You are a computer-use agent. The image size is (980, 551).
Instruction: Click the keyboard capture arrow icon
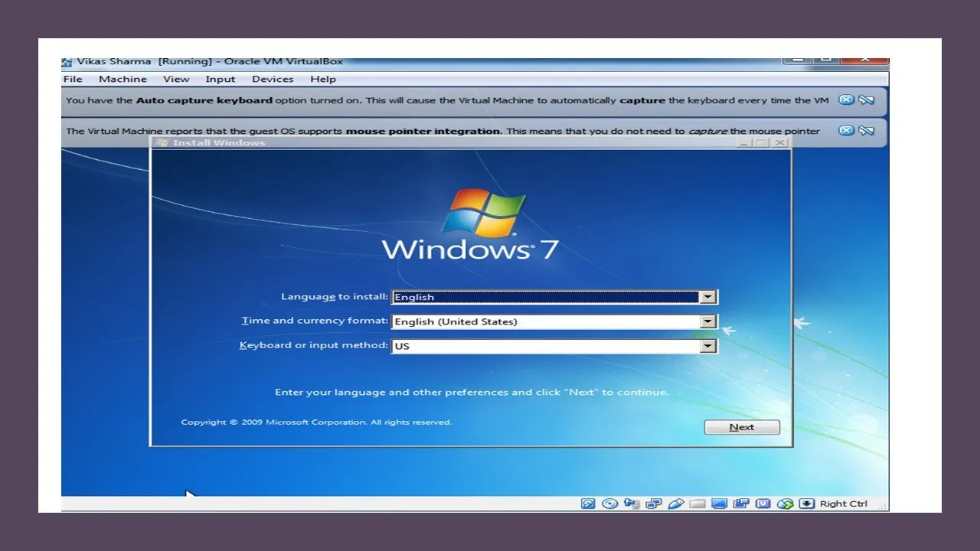pyautogui.click(x=806, y=504)
